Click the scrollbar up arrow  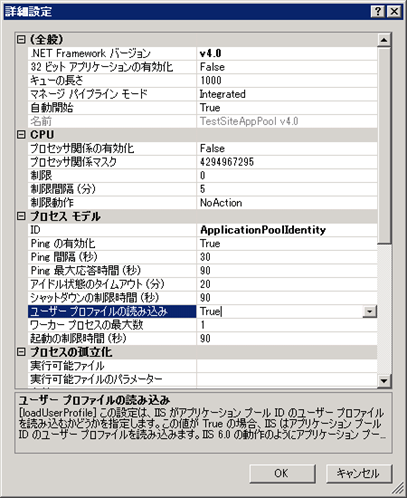384,40
